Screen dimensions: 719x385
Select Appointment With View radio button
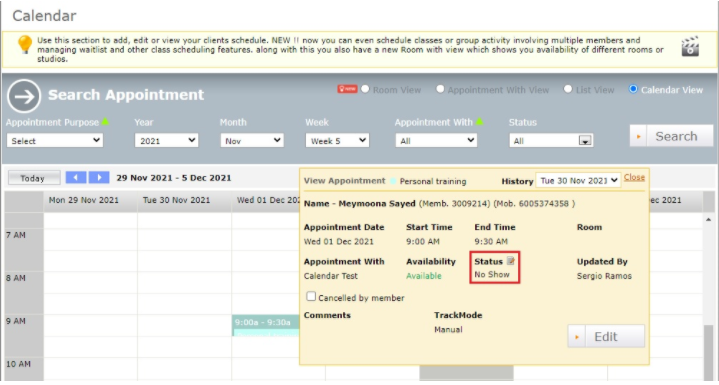tap(440, 89)
